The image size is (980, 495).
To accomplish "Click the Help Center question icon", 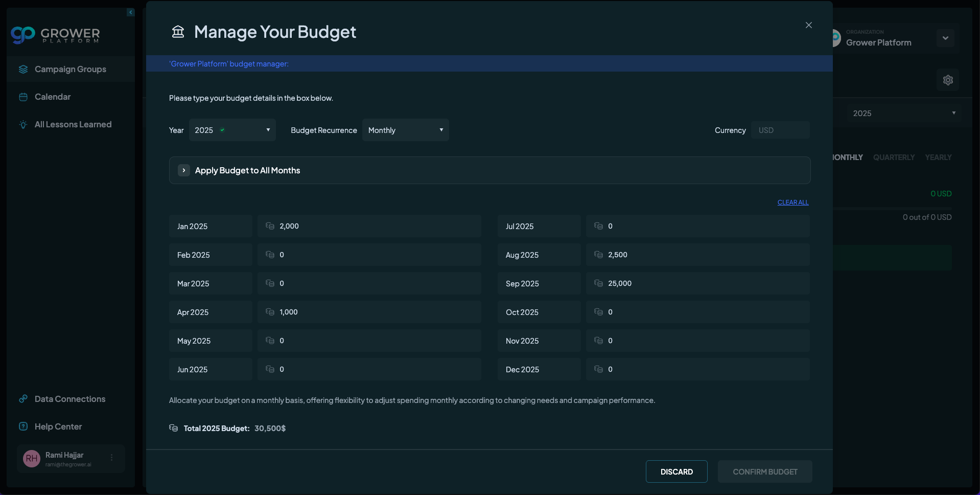I will click(23, 426).
